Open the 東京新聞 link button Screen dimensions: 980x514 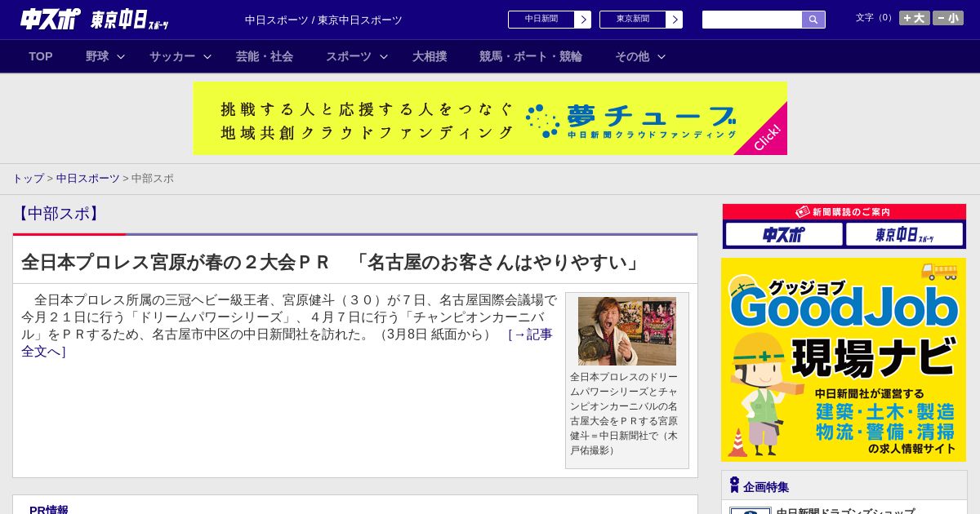(633, 20)
